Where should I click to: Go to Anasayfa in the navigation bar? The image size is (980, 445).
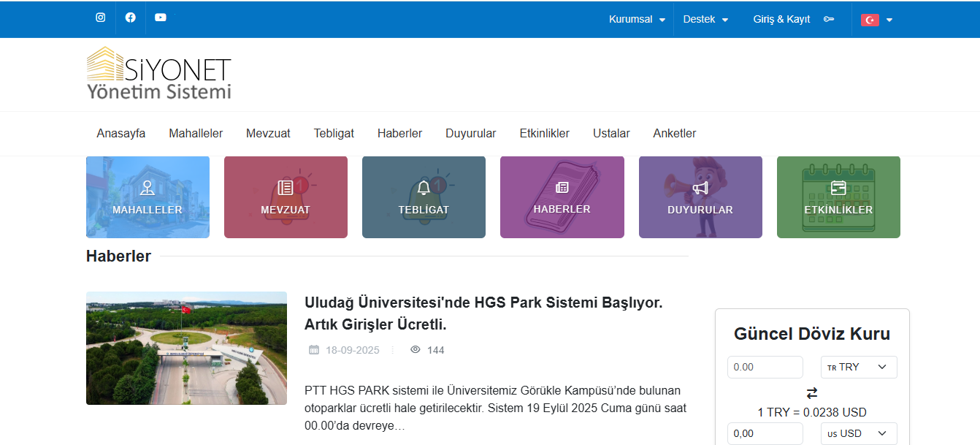121,134
